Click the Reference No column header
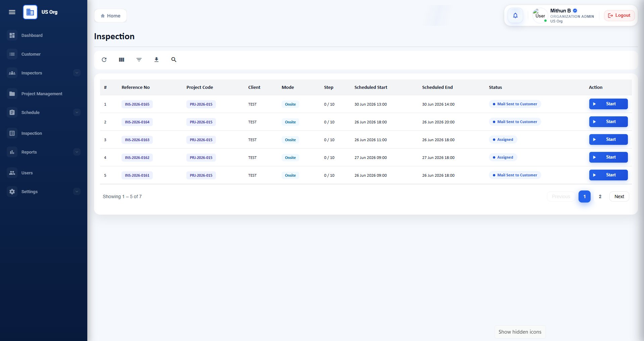The image size is (644, 341). (136, 87)
